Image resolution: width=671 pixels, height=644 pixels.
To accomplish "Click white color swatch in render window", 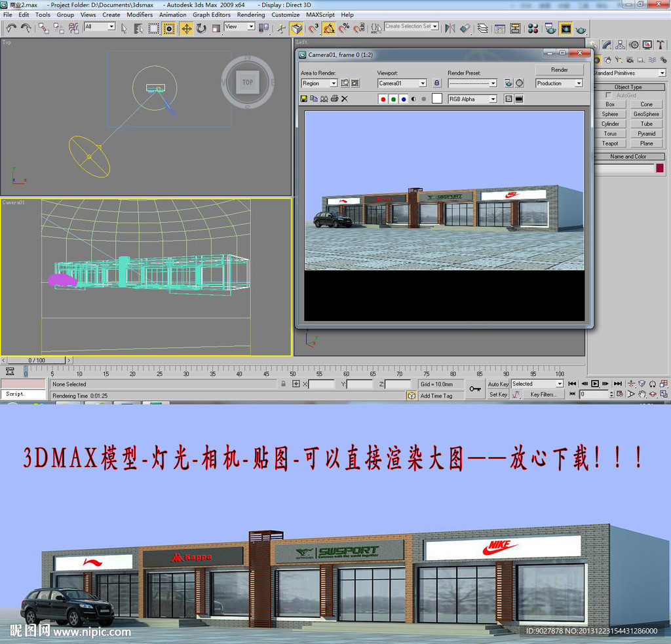I will pyautogui.click(x=437, y=99).
